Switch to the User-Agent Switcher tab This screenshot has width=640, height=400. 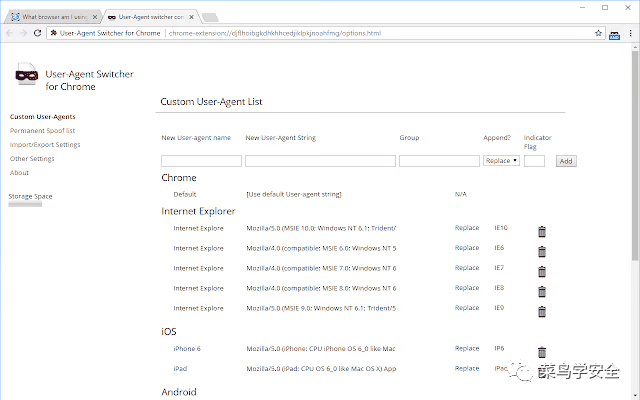[150, 17]
